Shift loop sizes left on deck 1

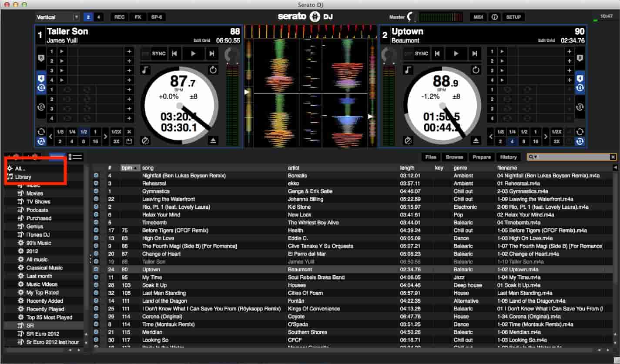tap(50, 137)
